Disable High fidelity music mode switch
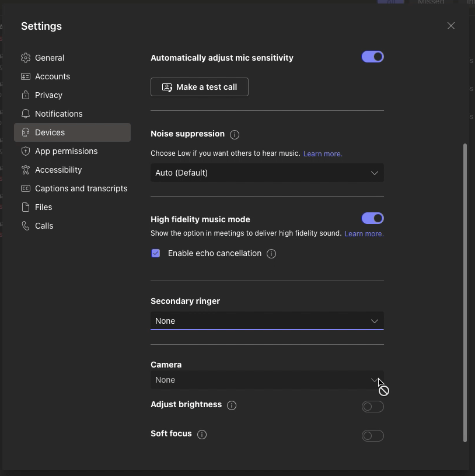This screenshot has width=475, height=476. 372,218
